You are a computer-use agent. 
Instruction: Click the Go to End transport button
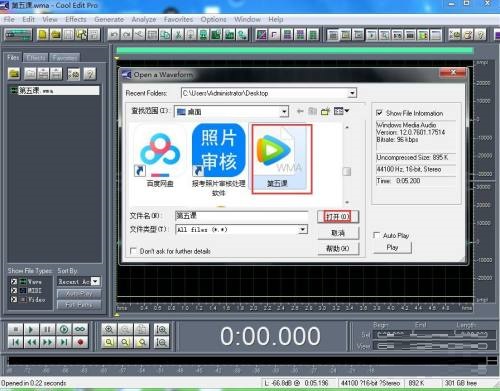64,342
